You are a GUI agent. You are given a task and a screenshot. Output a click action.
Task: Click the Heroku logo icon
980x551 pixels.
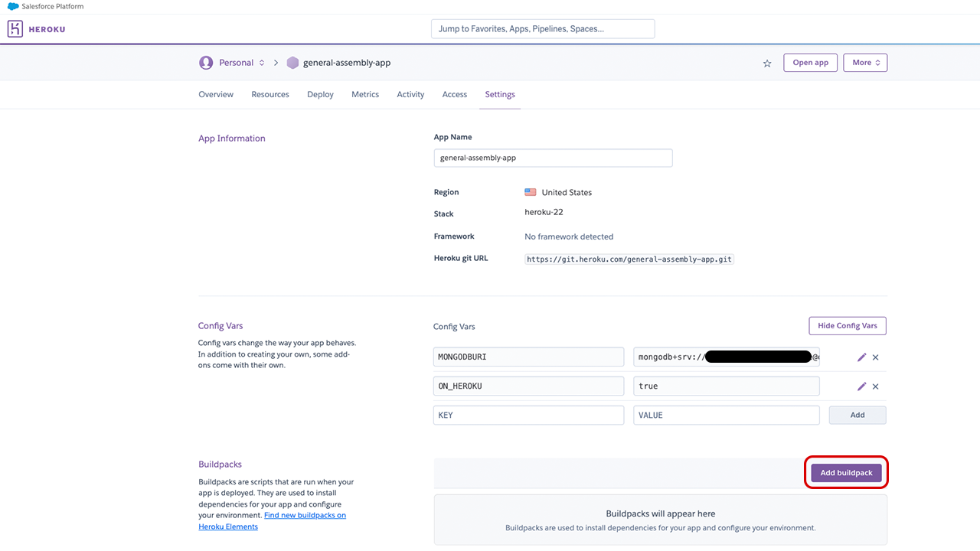(15, 29)
